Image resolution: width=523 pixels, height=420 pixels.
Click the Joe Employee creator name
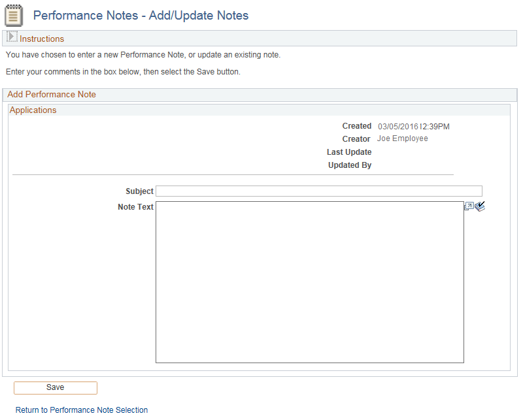403,138
